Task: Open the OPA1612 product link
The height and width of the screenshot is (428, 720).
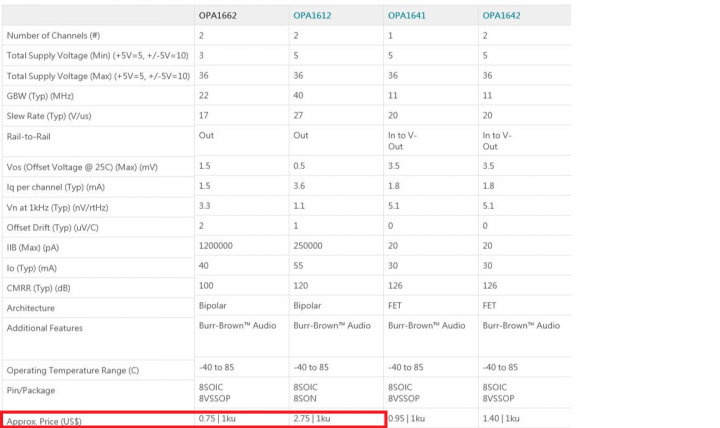Action: (x=312, y=16)
